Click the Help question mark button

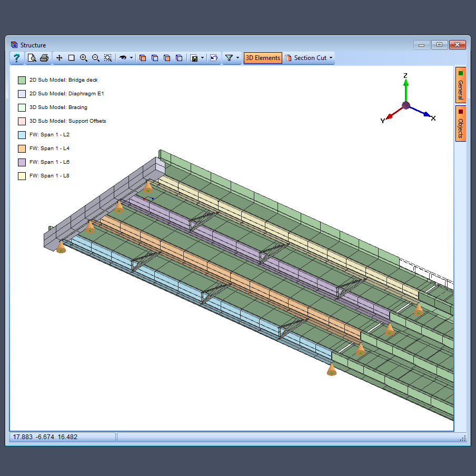click(x=16, y=58)
